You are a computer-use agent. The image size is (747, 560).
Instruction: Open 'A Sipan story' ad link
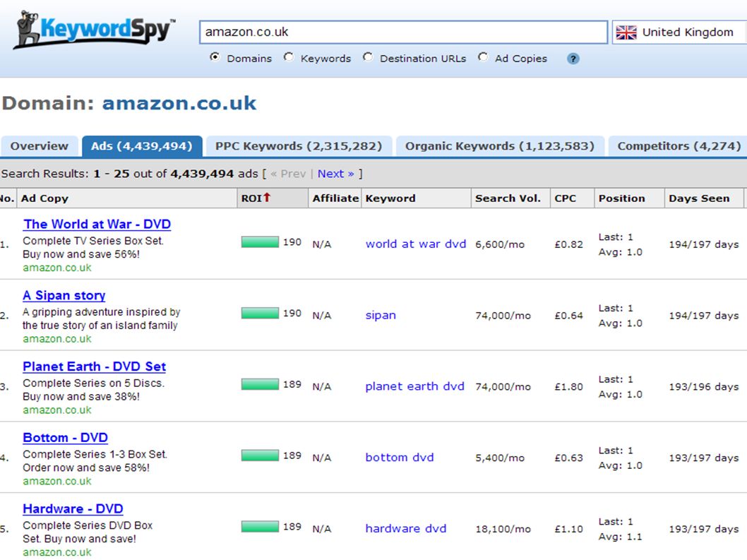tap(64, 295)
